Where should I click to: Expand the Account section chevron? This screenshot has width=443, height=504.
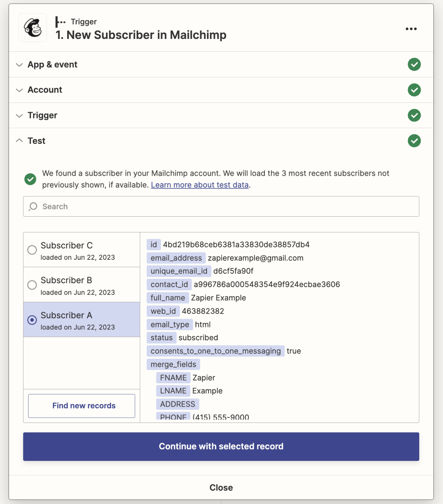(19, 90)
